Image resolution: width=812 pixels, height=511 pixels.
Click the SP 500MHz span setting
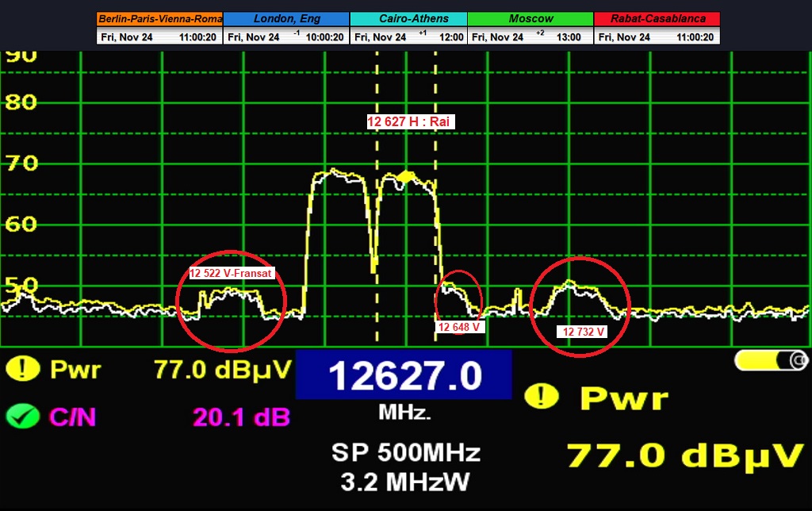[x=405, y=453]
